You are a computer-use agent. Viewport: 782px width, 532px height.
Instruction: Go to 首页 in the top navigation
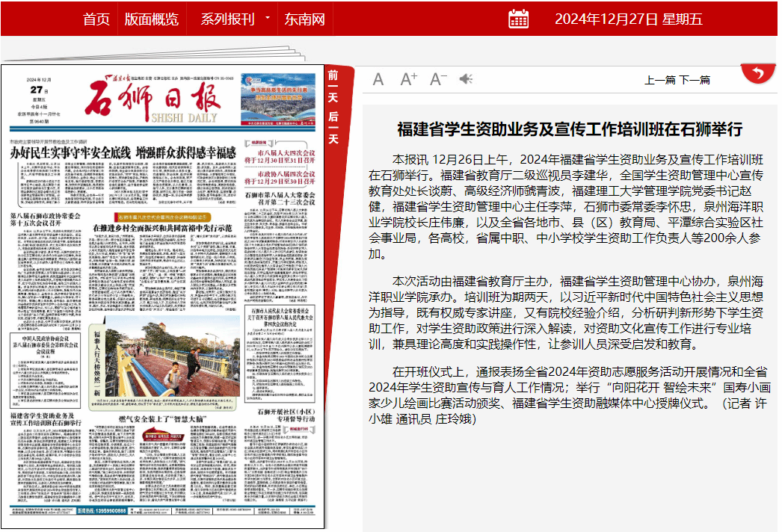tap(96, 19)
